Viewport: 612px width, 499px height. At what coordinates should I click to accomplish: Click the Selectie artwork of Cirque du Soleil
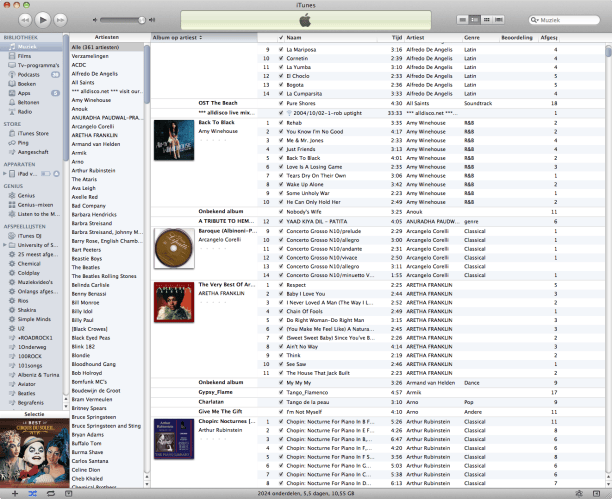(x=35, y=453)
